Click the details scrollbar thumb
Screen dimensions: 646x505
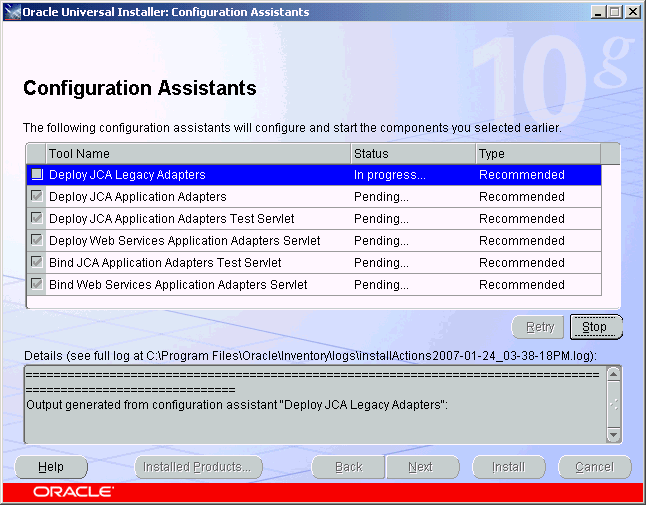click(x=613, y=404)
